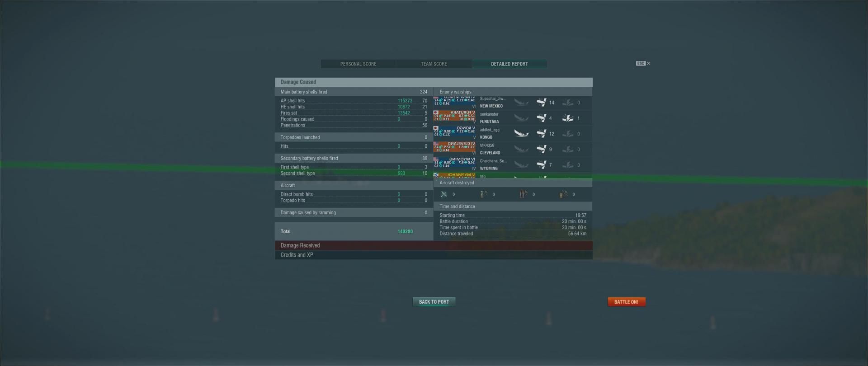Click the aircraft shot down plane icon
868x366 pixels.
click(443, 194)
